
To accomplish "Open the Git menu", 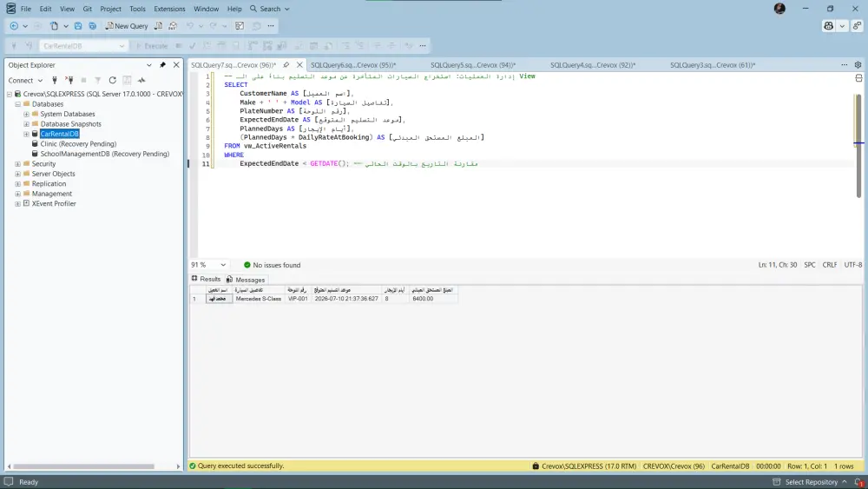I will click(88, 9).
